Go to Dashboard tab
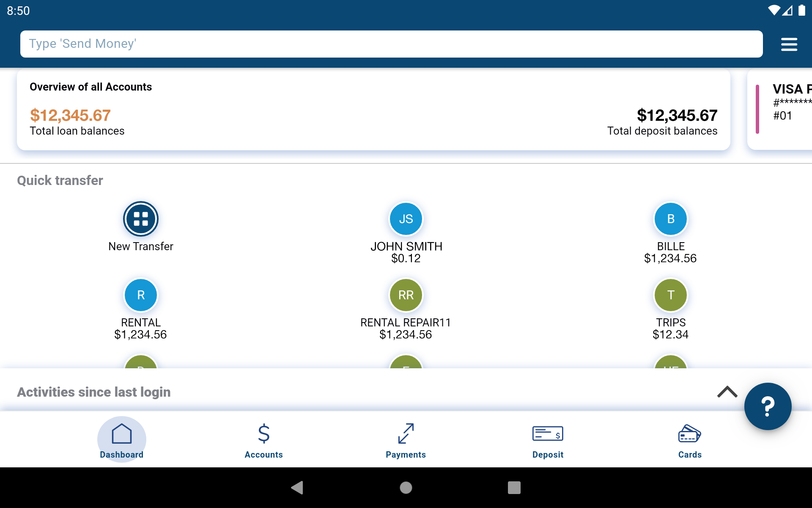This screenshot has height=508, width=812. [x=122, y=440]
